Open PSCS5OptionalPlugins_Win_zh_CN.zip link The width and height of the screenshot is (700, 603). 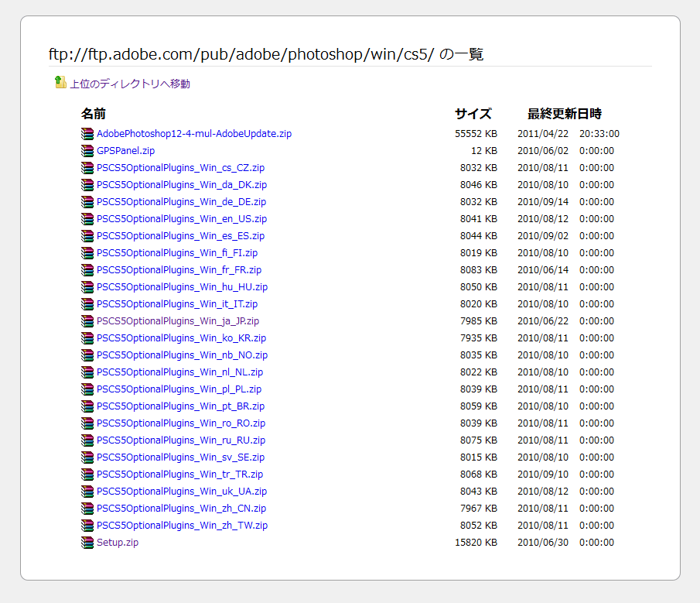(181, 507)
